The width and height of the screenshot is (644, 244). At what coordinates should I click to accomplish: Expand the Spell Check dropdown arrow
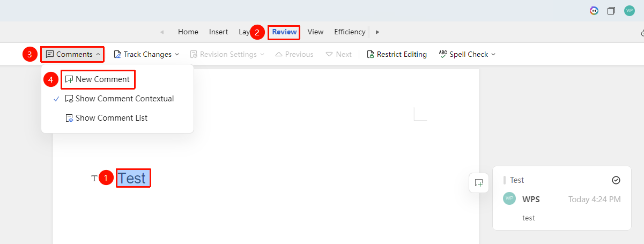(493, 54)
